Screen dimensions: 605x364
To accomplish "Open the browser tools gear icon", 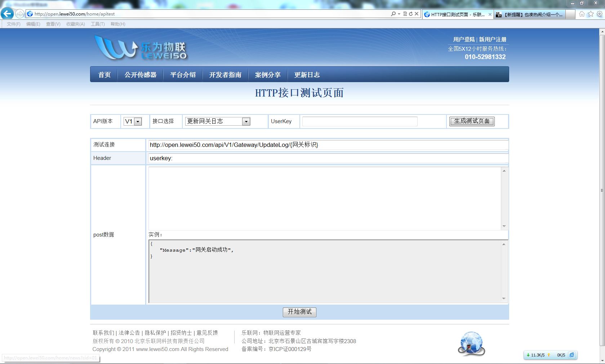I will (599, 14).
